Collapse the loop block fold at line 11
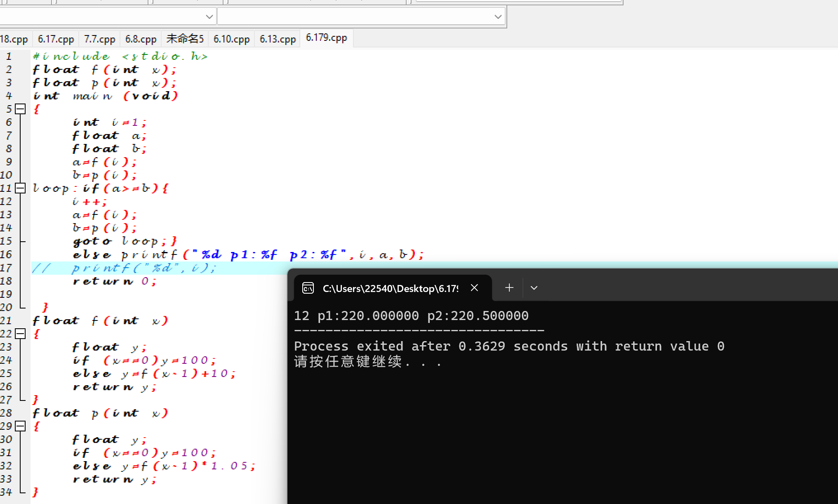Viewport: 838px width, 504px height. point(20,188)
